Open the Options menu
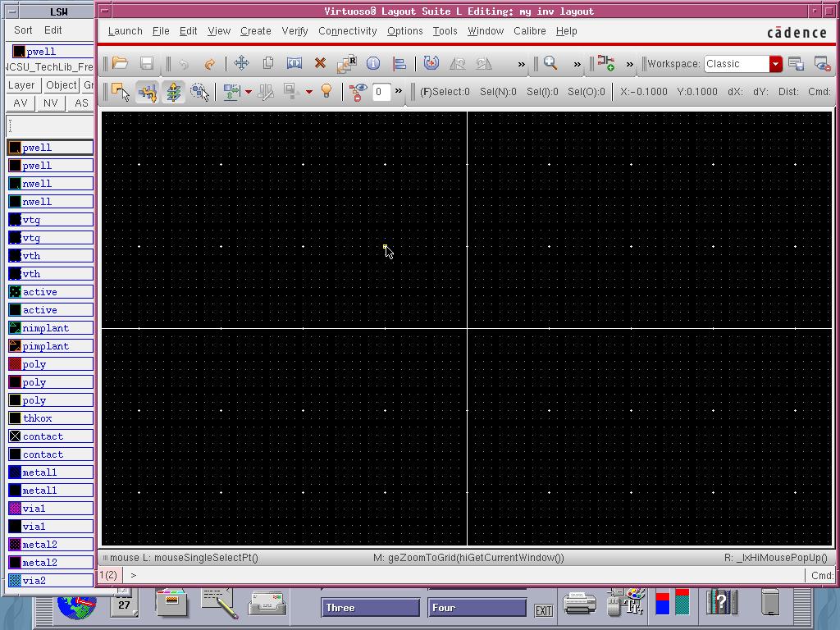 [405, 31]
